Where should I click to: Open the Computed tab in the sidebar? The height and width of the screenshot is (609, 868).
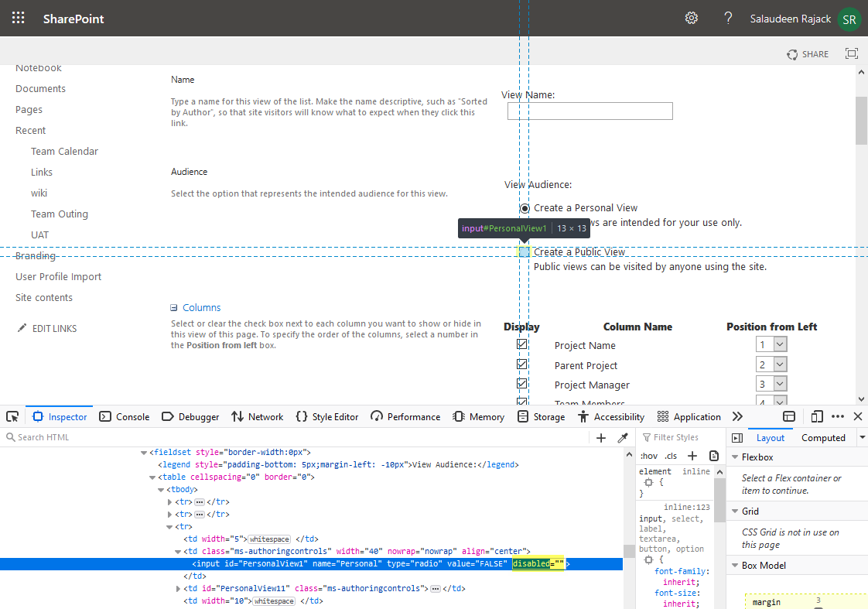tap(823, 437)
